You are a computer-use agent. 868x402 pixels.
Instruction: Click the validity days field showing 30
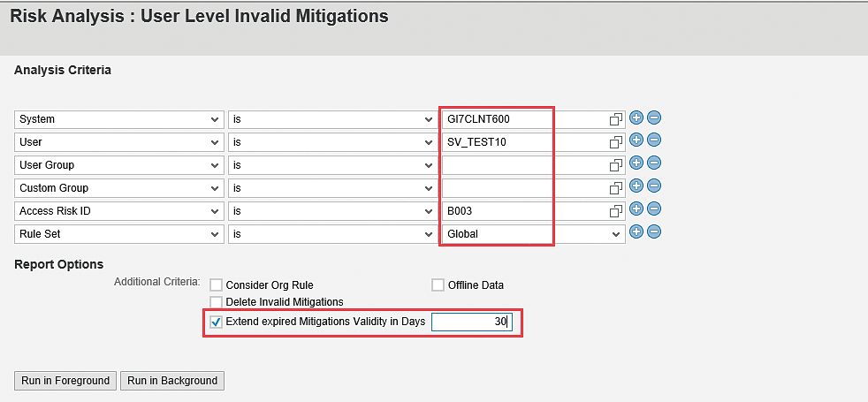point(472,322)
